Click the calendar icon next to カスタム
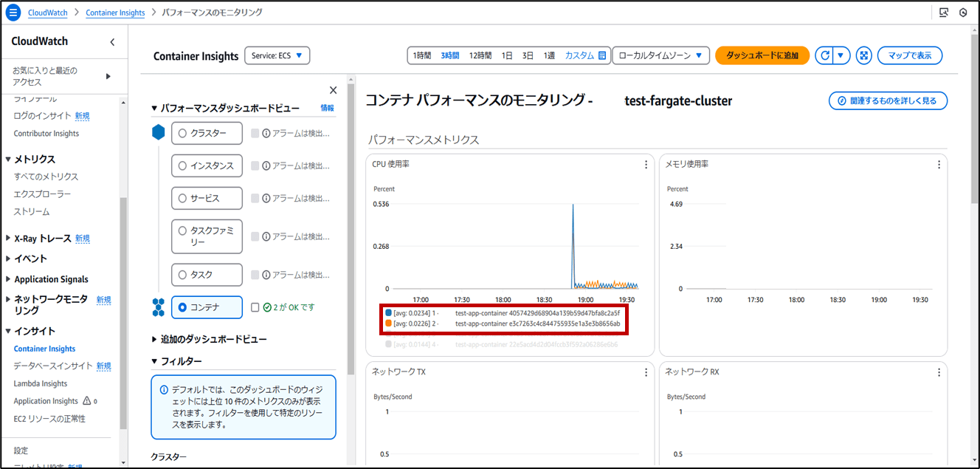 pos(602,55)
